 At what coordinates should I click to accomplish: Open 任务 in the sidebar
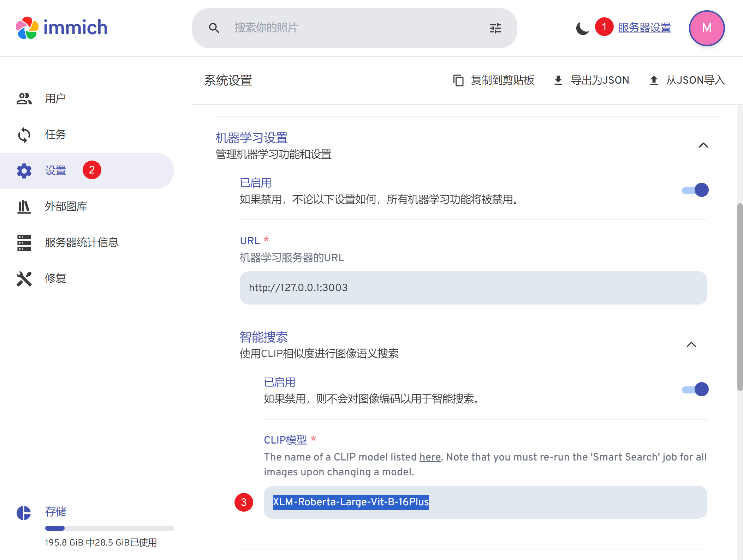87,135
